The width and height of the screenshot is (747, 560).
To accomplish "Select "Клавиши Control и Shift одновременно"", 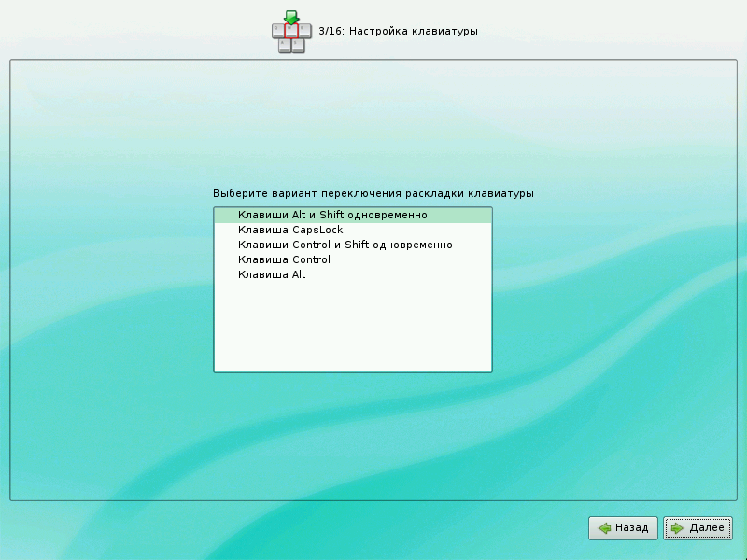I will click(345, 245).
